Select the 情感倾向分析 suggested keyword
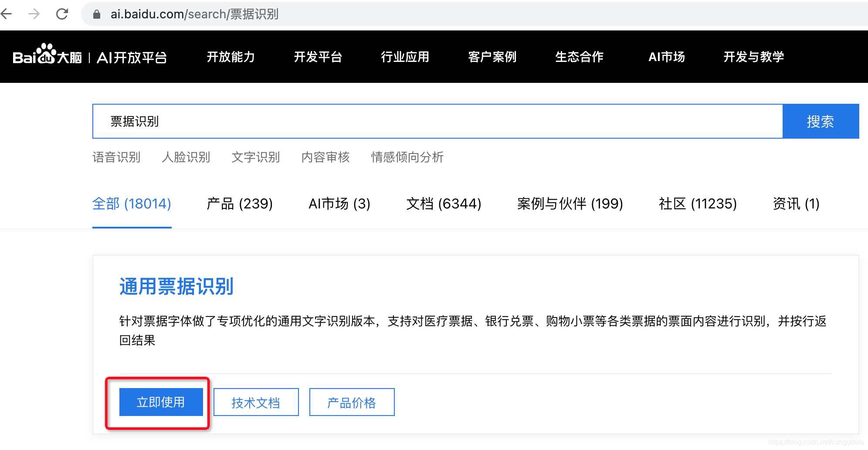The height and width of the screenshot is (450, 868). [x=407, y=157]
